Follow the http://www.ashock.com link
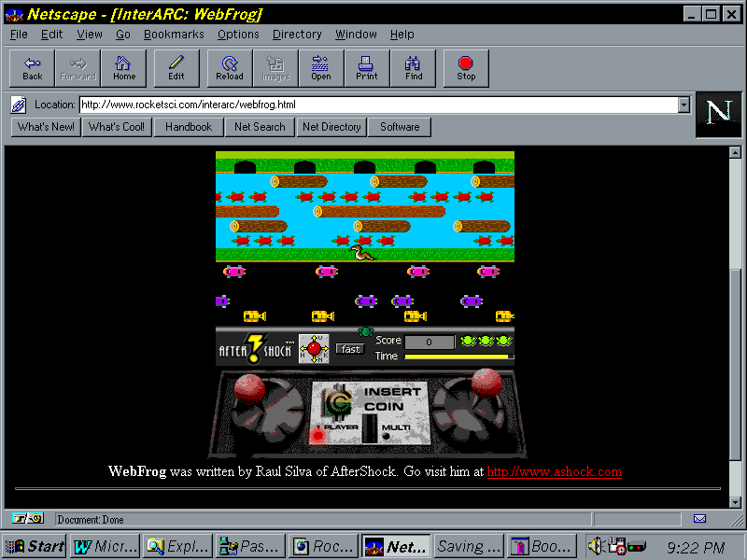The height and width of the screenshot is (560, 747). (x=554, y=471)
